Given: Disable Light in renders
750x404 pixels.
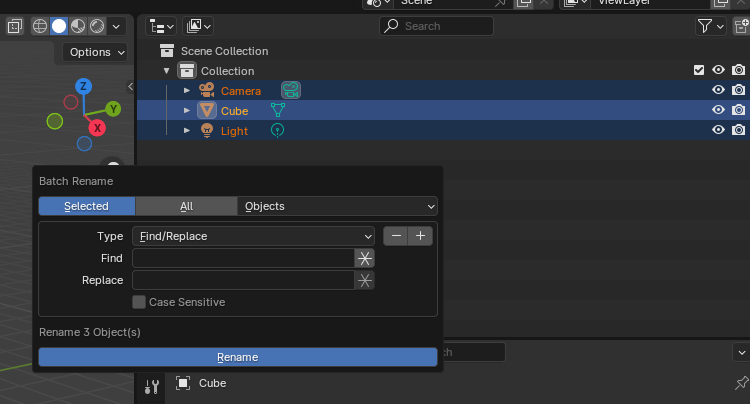Looking at the screenshot, I should 739,130.
